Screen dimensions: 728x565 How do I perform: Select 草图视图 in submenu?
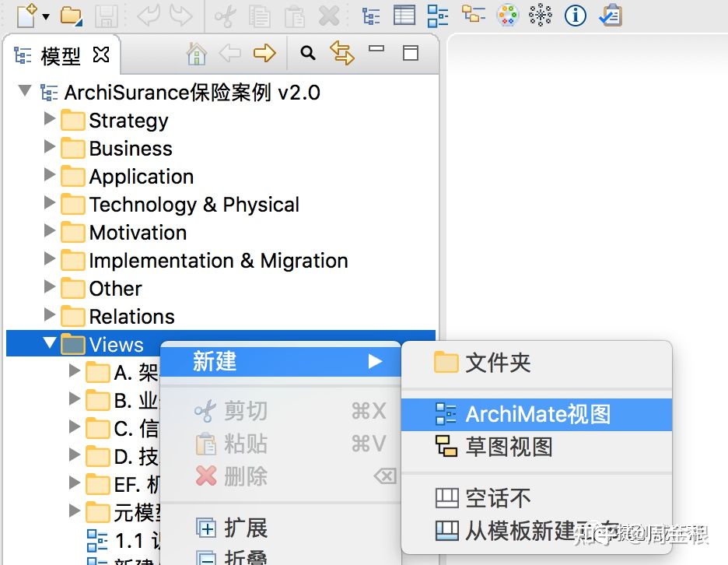[x=537, y=447]
